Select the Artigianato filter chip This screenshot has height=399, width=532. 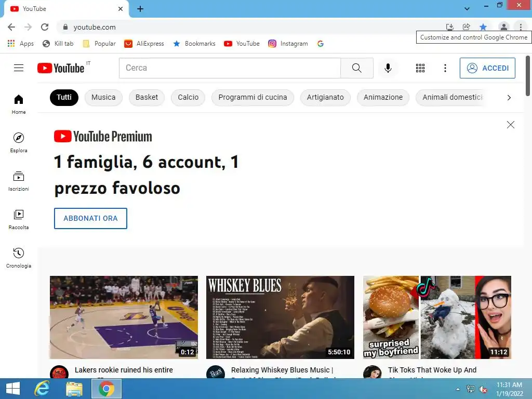(x=325, y=97)
